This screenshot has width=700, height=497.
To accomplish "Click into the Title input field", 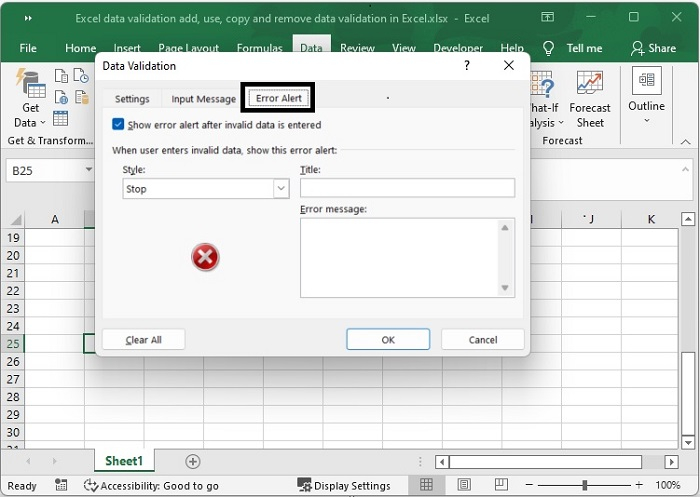I will pos(407,188).
